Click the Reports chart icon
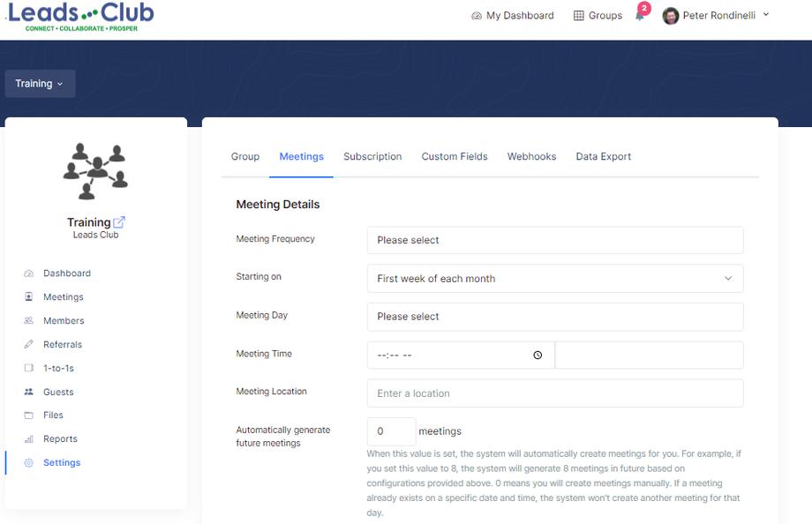This screenshot has height=524, width=812. point(29,439)
